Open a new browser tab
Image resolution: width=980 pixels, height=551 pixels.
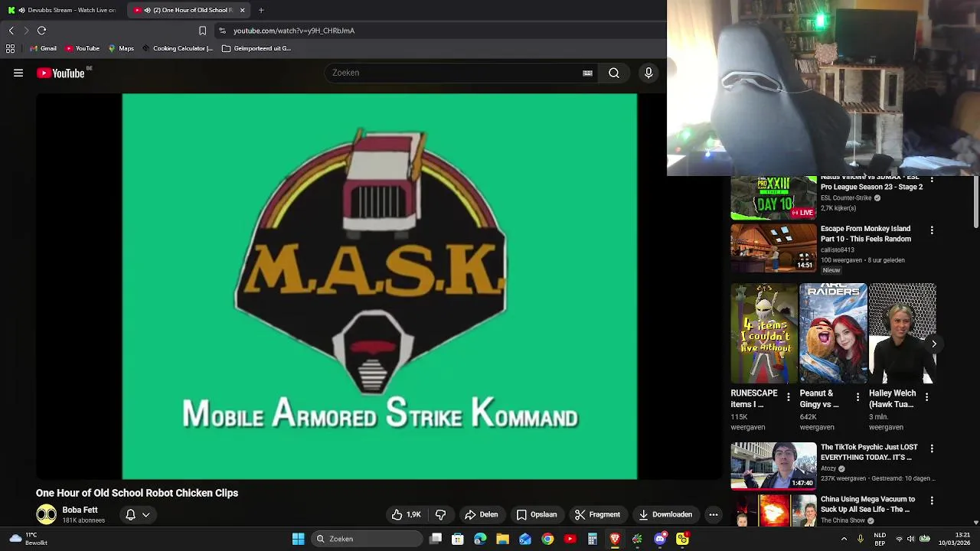click(261, 10)
